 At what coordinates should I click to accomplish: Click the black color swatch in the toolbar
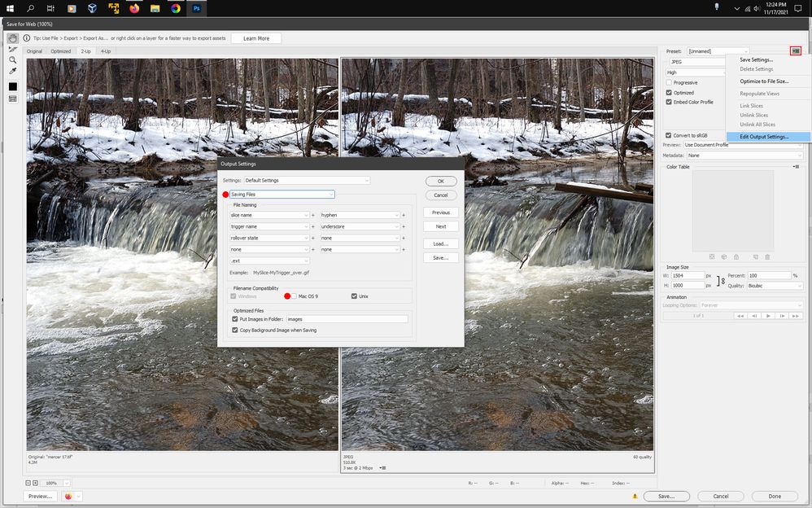click(13, 85)
